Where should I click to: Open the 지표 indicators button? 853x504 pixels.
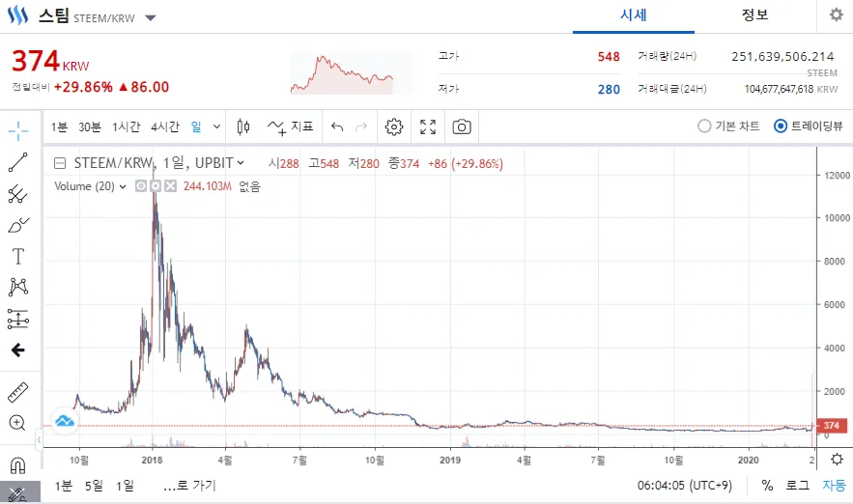(x=291, y=126)
